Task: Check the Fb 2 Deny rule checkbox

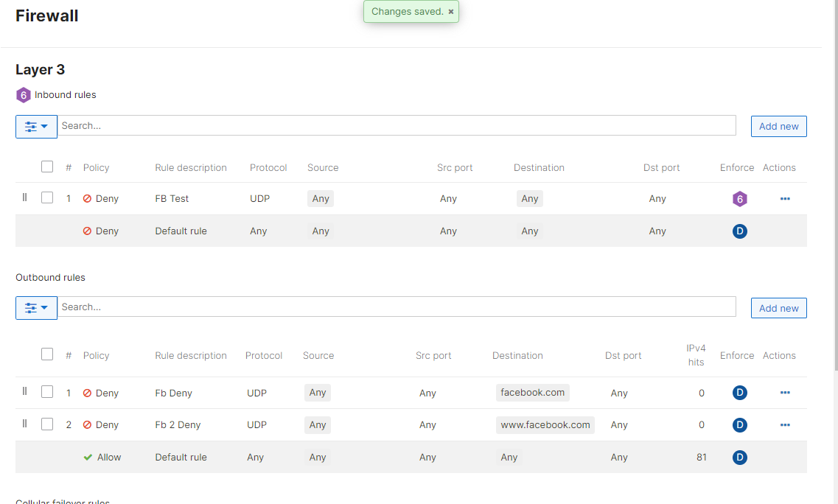Action: tap(47, 424)
